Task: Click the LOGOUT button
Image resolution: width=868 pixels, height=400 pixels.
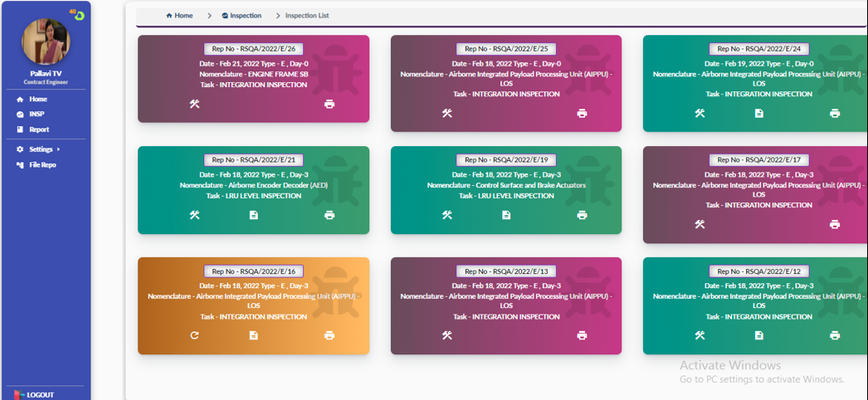Action: pyautogui.click(x=39, y=395)
